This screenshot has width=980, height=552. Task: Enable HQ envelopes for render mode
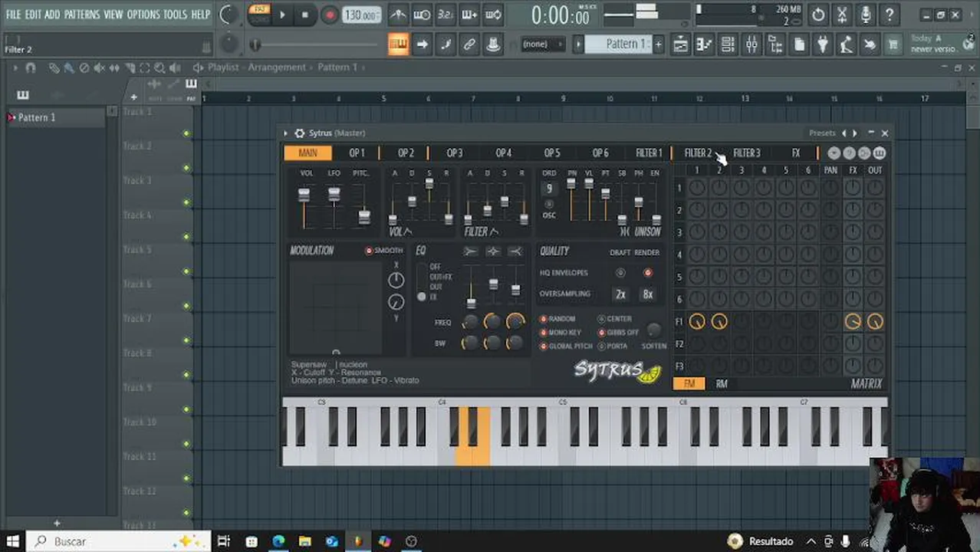(648, 273)
